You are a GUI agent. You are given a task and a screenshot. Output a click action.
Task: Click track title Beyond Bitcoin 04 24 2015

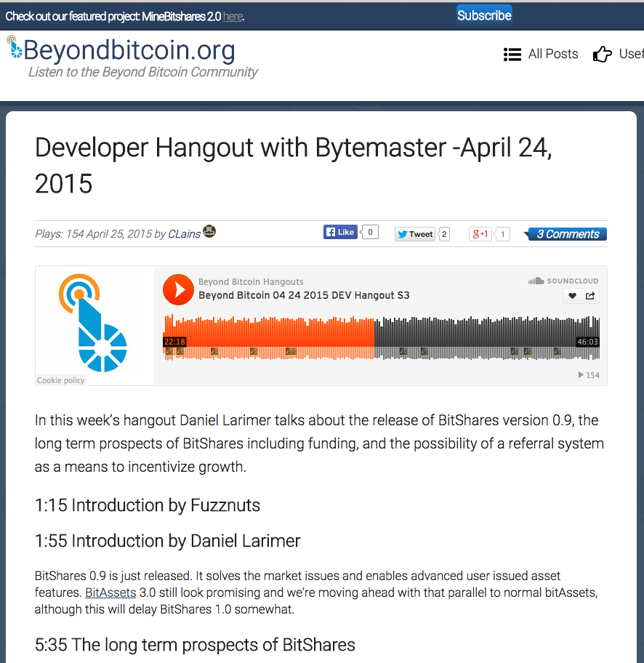click(304, 295)
